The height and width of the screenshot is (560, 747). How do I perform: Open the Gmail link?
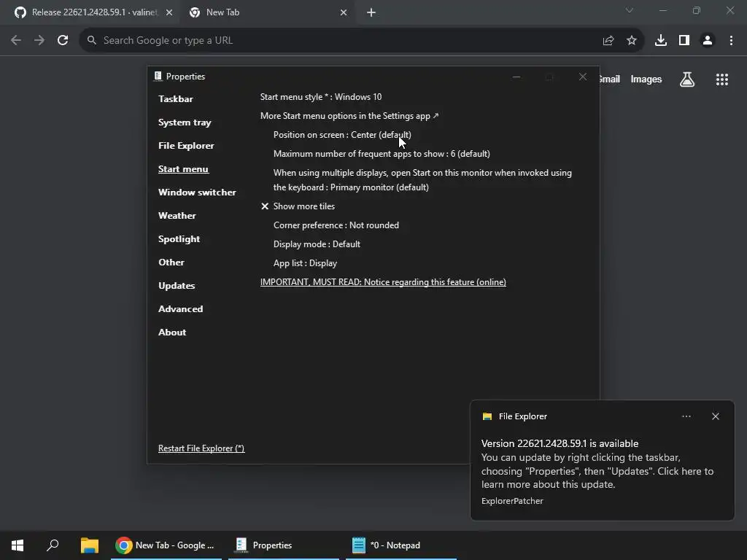tap(610, 79)
